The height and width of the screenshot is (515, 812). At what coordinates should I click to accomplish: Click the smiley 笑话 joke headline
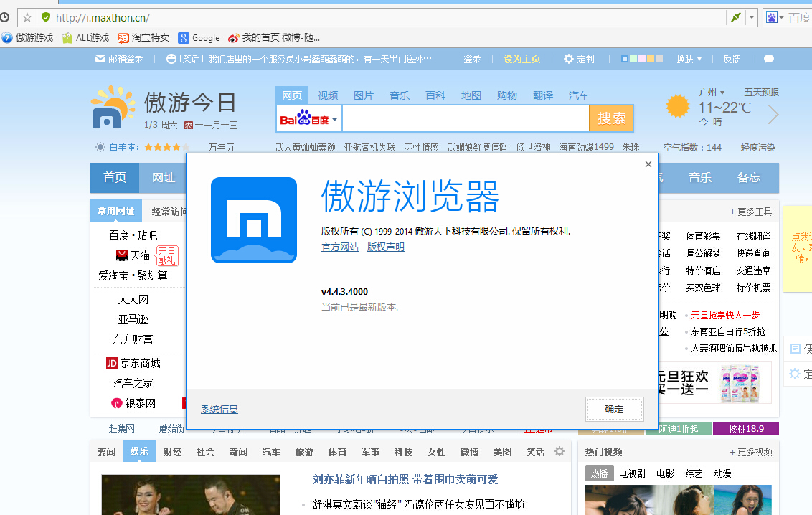299,59
